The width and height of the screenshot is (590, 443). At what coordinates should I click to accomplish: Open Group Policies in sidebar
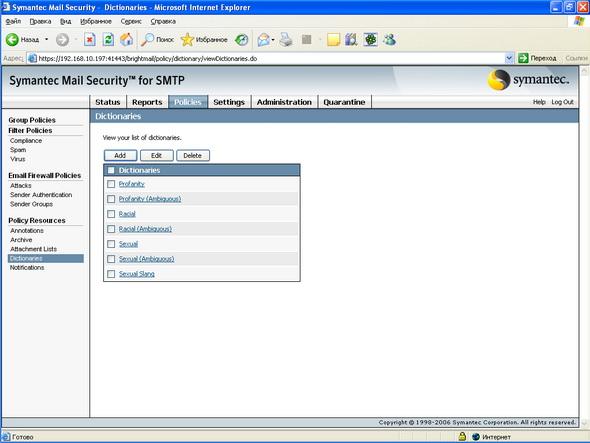coord(32,120)
